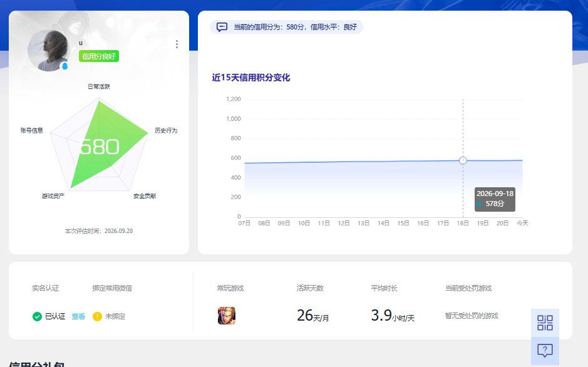Click the 绑定常用微信 label
This screenshot has width=588, height=367.
pos(112,288)
